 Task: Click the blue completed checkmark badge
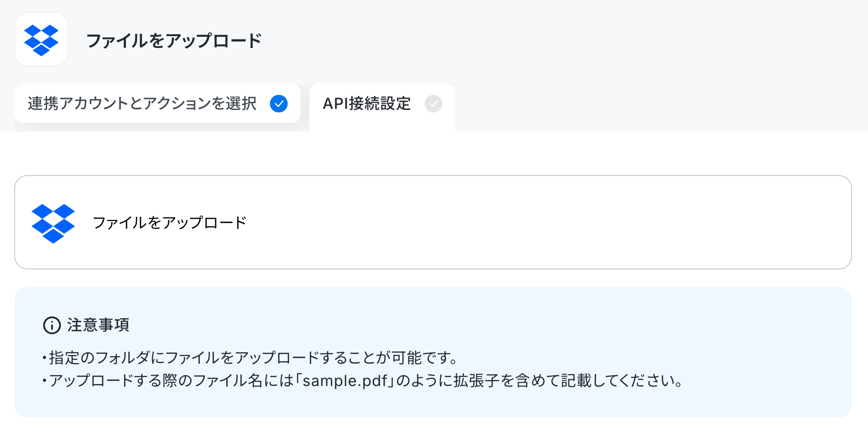pyautogui.click(x=279, y=104)
